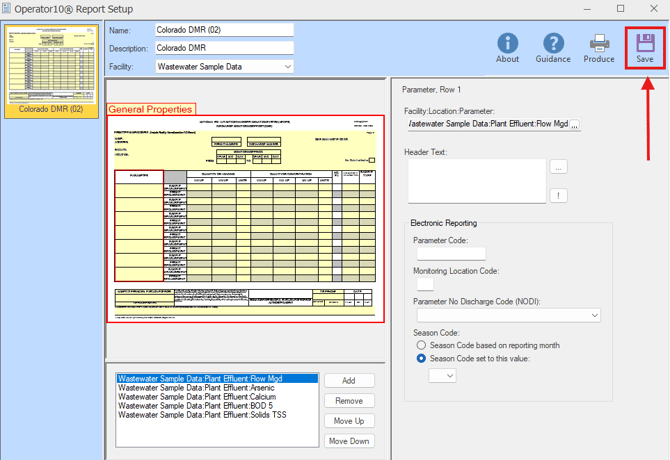Click the Move Down button
This screenshot has width=670, height=460.
(349, 441)
